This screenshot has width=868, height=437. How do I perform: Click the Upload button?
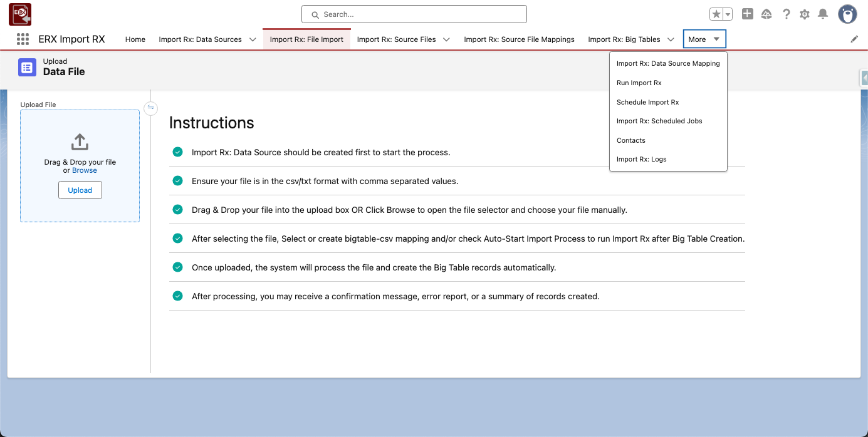(x=80, y=190)
